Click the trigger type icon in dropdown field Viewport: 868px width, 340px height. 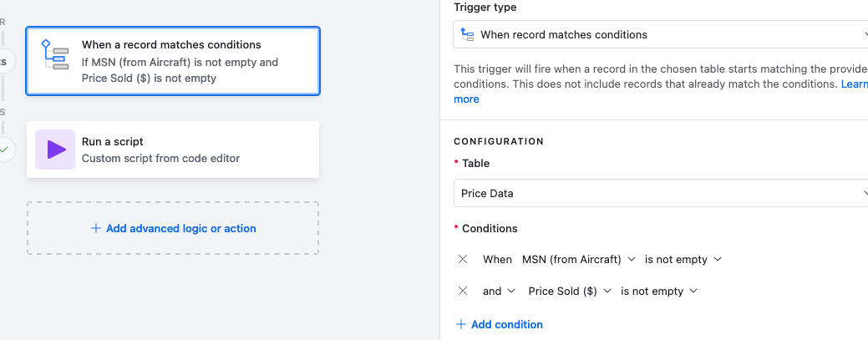(x=467, y=34)
